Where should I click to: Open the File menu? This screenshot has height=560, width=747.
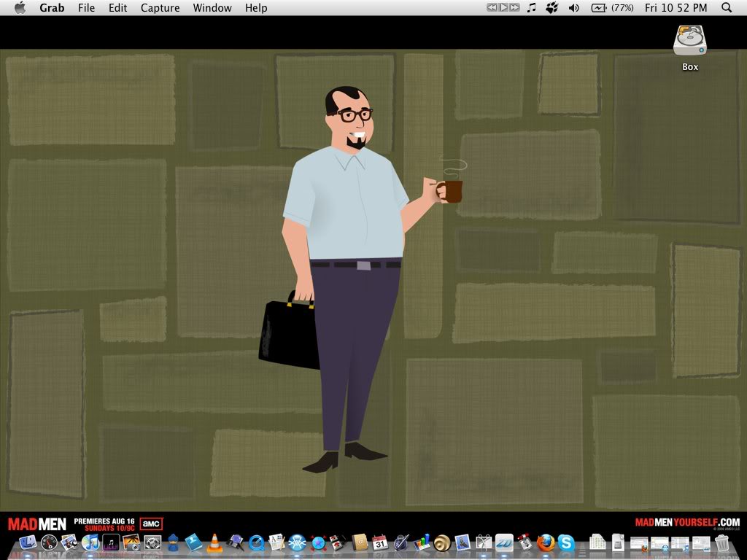(86, 7)
